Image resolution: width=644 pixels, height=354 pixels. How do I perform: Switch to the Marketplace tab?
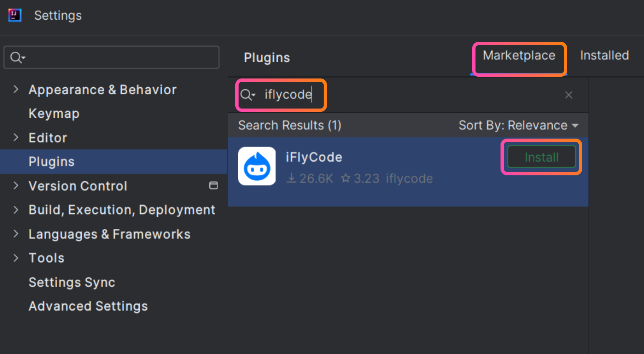(519, 55)
